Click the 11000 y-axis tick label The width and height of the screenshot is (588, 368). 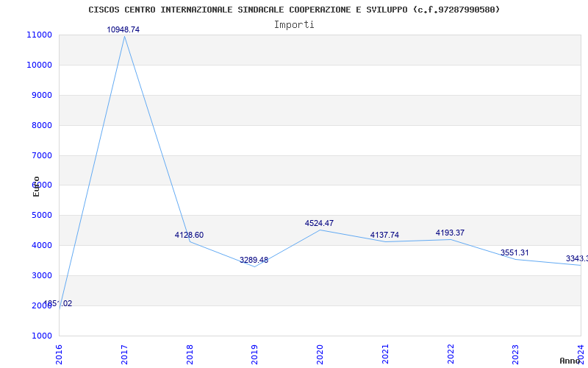[x=39, y=35]
